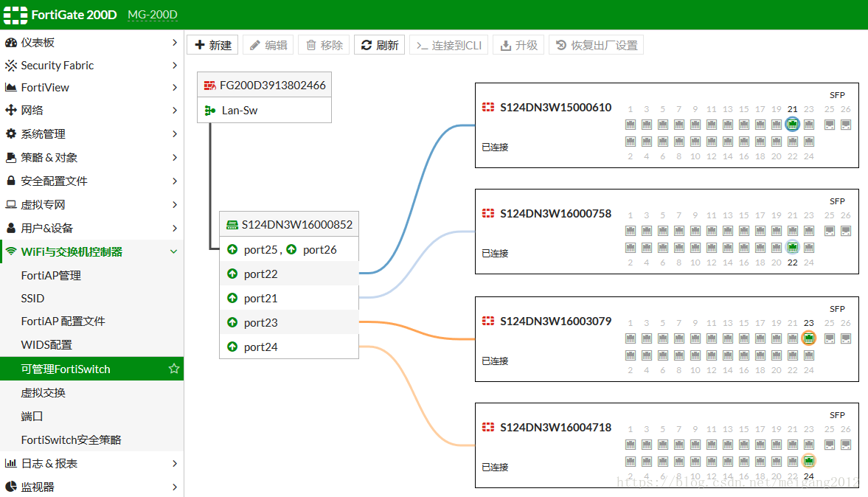Expand the 仪表板 menu chevron
This screenshot has width=868, height=497.
point(174,43)
